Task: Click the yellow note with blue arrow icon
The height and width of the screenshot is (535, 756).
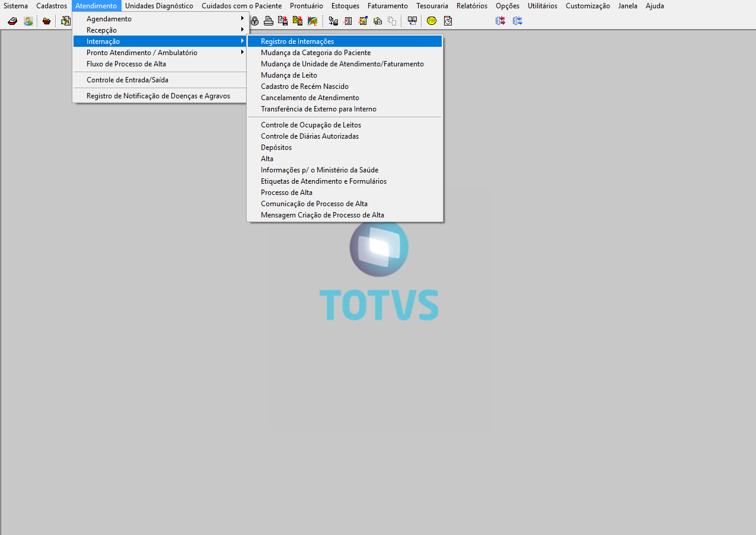Action: (362, 21)
